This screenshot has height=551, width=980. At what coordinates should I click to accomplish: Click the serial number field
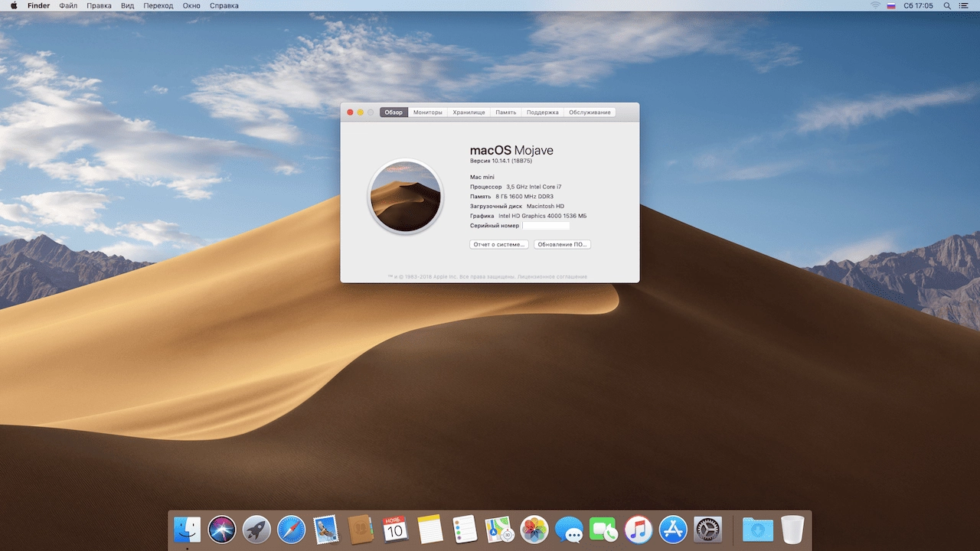coord(546,226)
